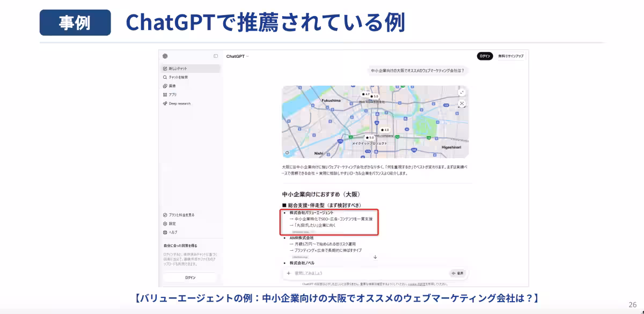Click the voice (音声) button in the input bar
The height and width of the screenshot is (314, 644).
tap(458, 273)
